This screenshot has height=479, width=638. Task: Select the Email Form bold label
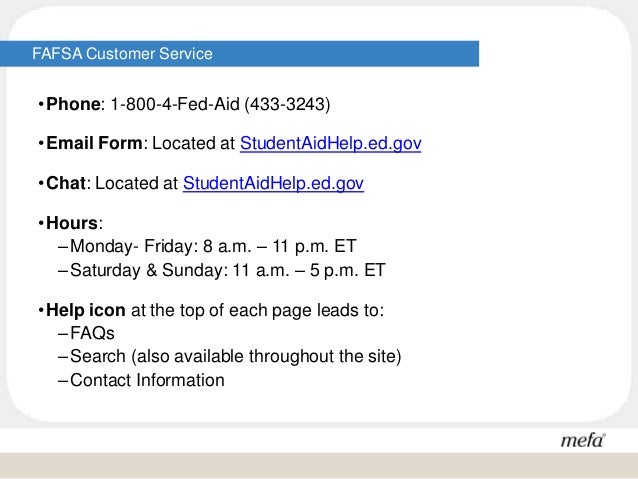tap(94, 143)
